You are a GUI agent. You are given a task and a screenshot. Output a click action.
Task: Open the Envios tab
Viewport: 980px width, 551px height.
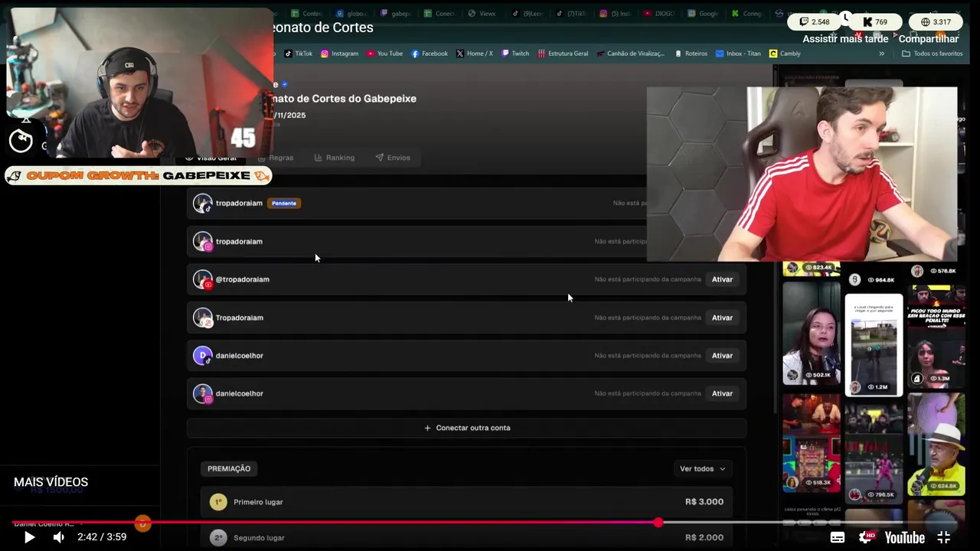point(393,158)
